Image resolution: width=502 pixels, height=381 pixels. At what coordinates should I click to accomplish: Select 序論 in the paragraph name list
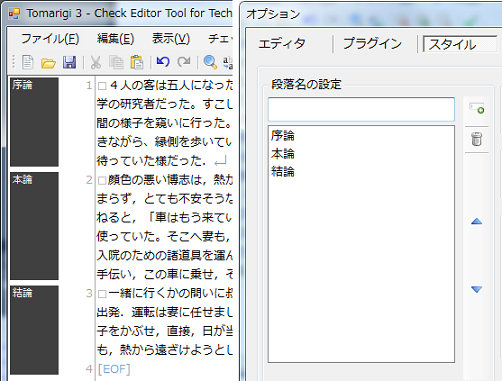[283, 136]
